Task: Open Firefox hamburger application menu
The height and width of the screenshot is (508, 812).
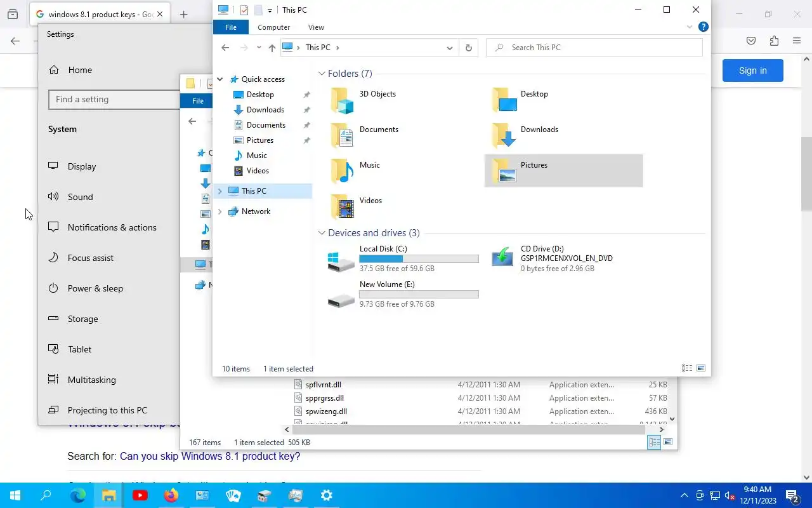Action: (x=797, y=41)
